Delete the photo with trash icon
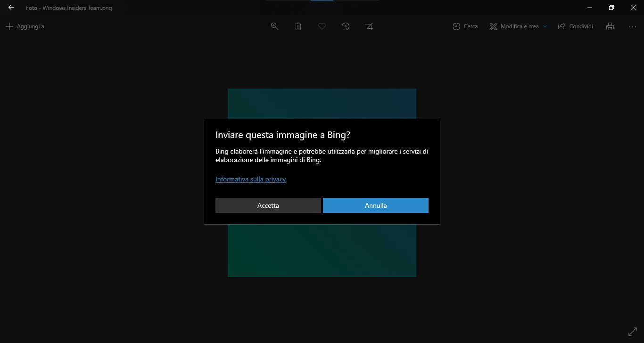Viewport: 644px width, 343px height. click(x=298, y=26)
